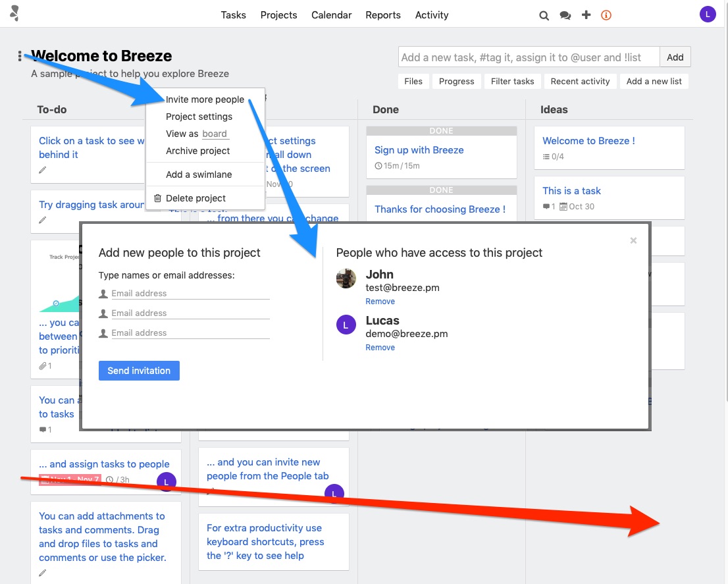Click the Files button
The width and height of the screenshot is (728, 584).
pyautogui.click(x=413, y=81)
